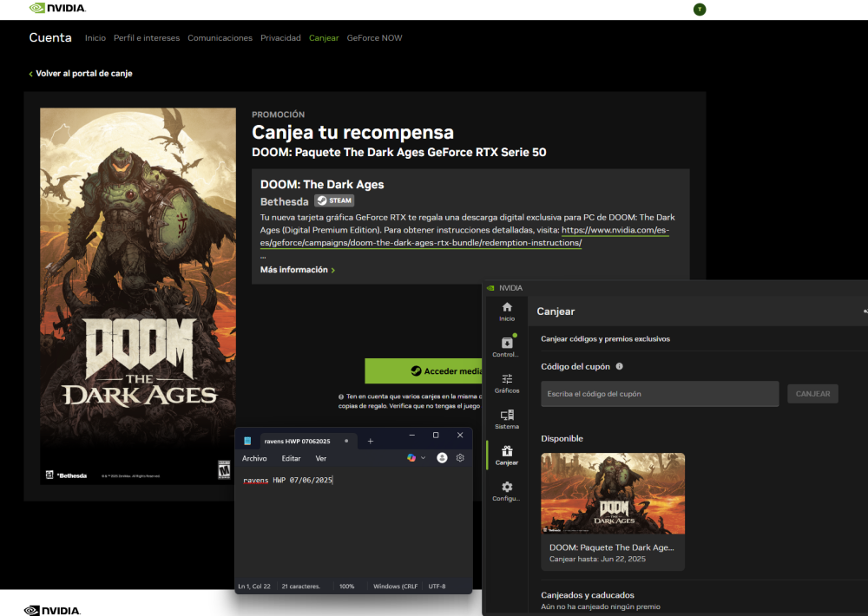
Task: Click the 21 caracteres status bar entry
Action: point(300,587)
